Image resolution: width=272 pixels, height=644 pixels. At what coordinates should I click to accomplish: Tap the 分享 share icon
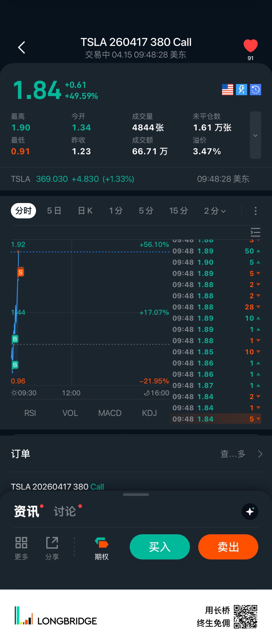(52, 547)
